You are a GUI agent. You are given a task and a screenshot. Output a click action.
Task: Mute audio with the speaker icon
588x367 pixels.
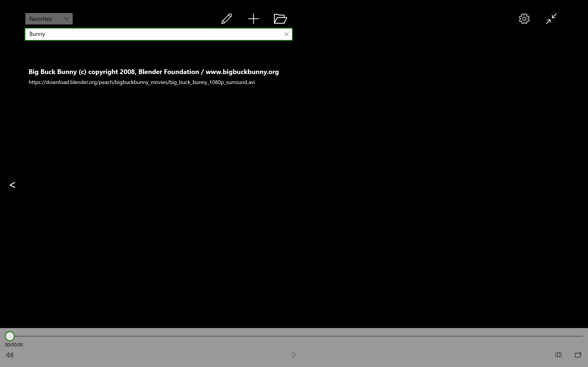click(x=10, y=355)
